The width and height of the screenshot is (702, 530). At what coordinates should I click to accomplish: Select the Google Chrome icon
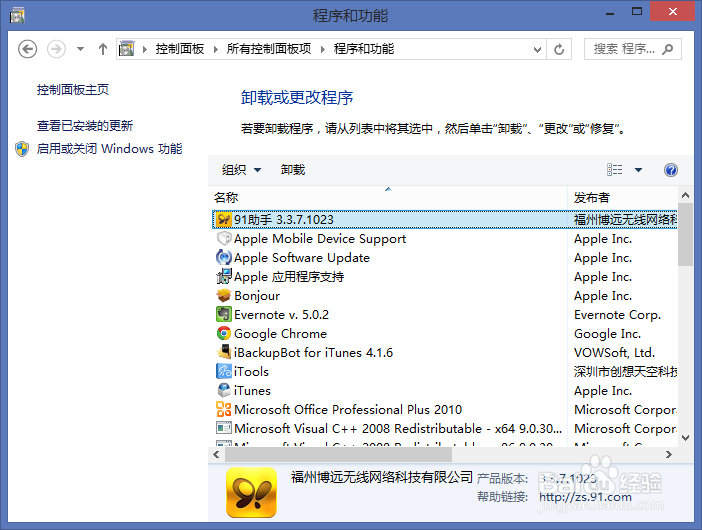coord(223,333)
